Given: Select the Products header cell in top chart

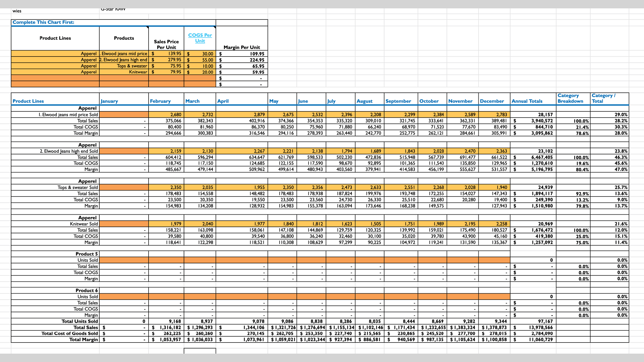Looking at the screenshot, I should pyautogui.click(x=124, y=38).
